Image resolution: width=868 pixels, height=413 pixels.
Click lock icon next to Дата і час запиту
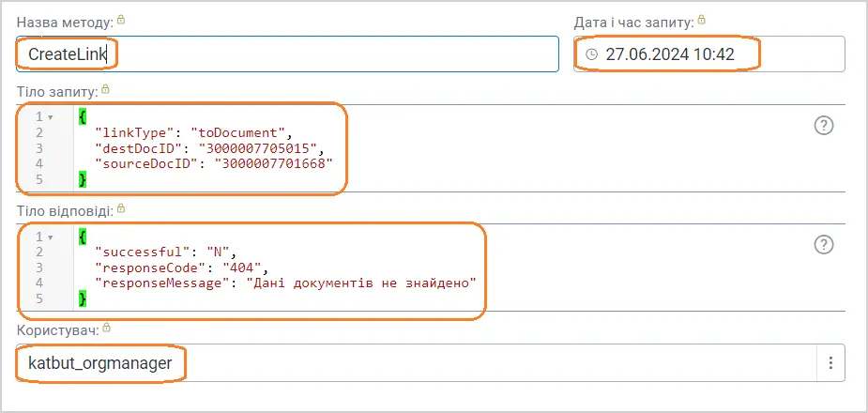[x=702, y=20]
